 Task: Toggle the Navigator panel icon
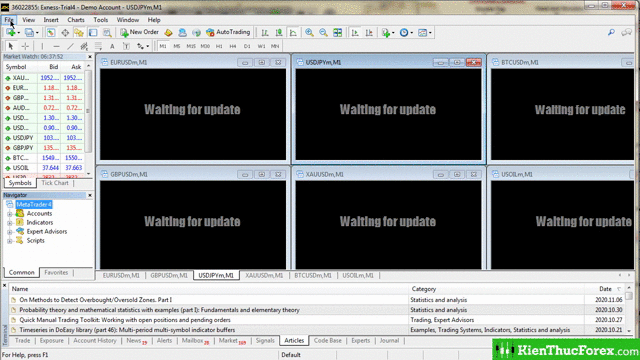coord(79,32)
